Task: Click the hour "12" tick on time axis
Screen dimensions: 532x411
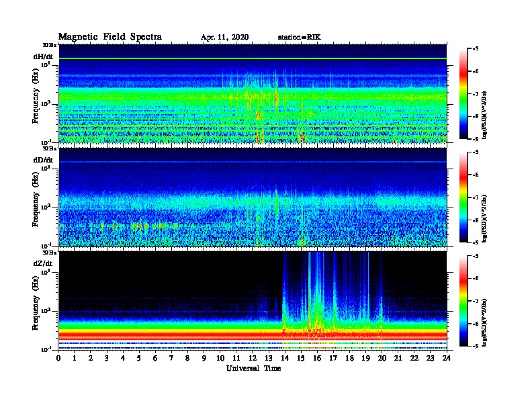Action: tap(253, 358)
